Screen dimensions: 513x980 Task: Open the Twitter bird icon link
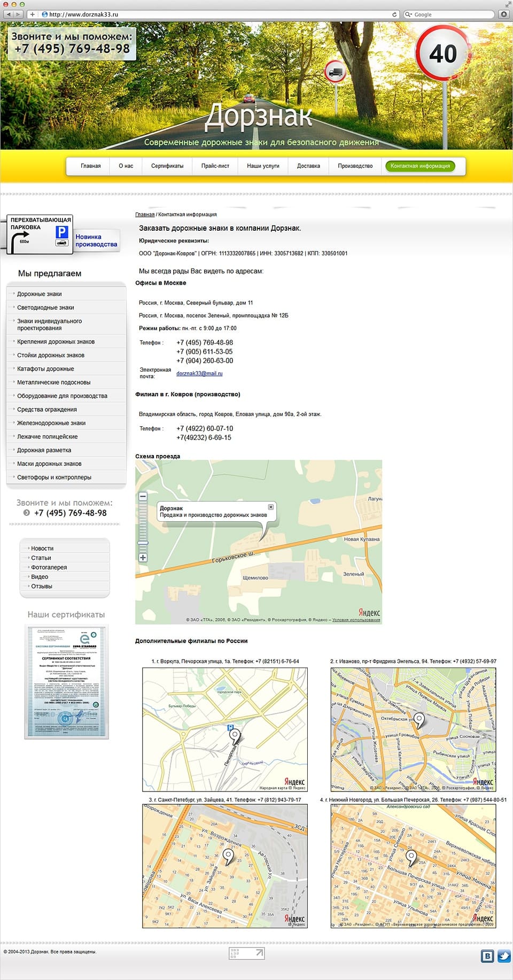pyautogui.click(x=504, y=956)
